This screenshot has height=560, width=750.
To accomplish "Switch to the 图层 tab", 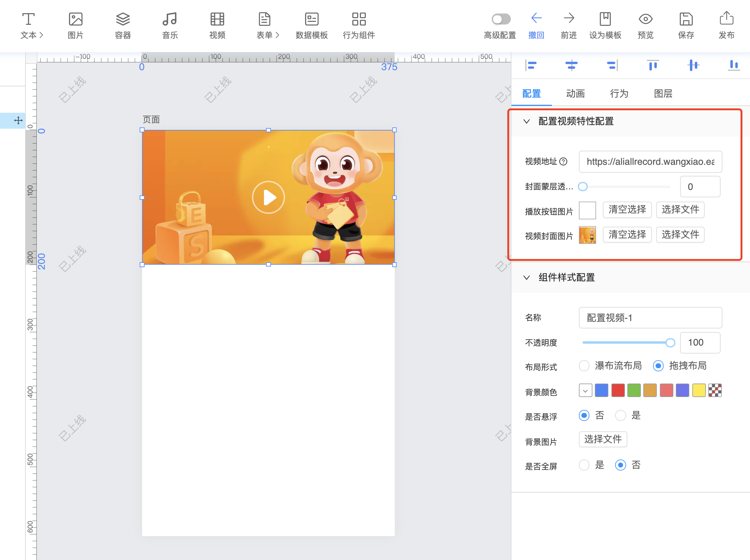I will point(663,93).
